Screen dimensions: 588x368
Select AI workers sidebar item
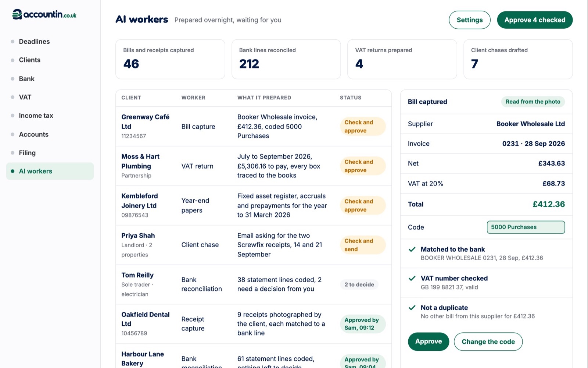[50, 171]
